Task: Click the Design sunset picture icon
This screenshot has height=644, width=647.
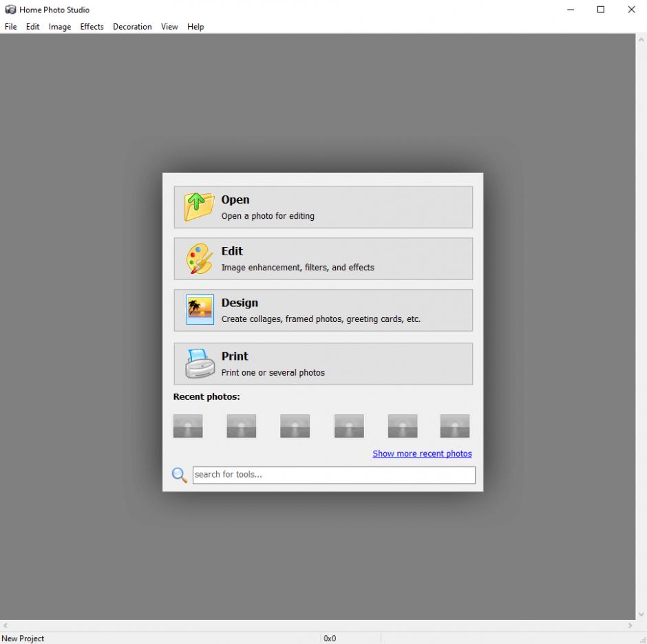Action: [200, 310]
